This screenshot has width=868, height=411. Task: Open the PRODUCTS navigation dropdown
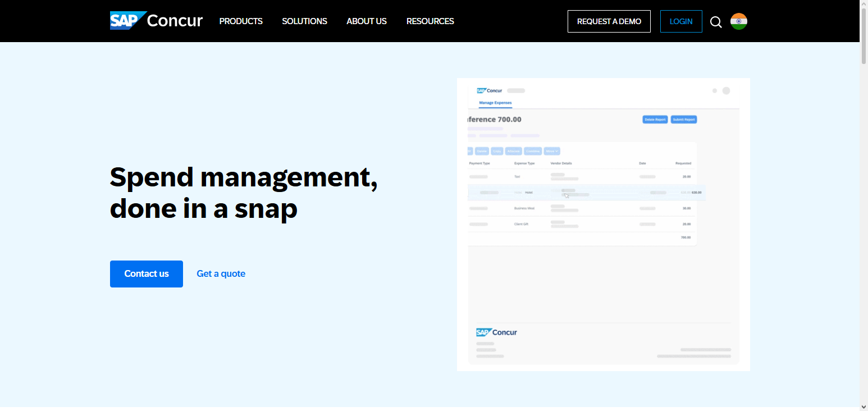tap(241, 21)
